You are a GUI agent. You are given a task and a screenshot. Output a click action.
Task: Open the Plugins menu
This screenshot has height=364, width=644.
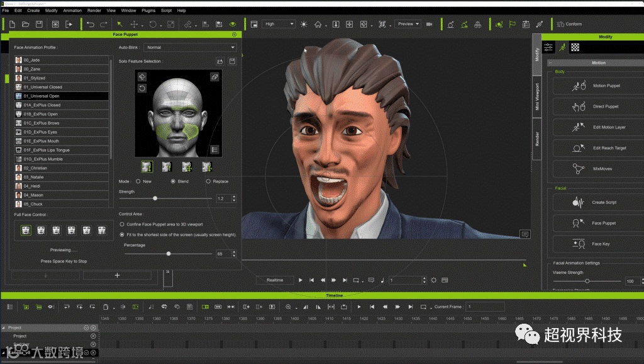[148, 11]
